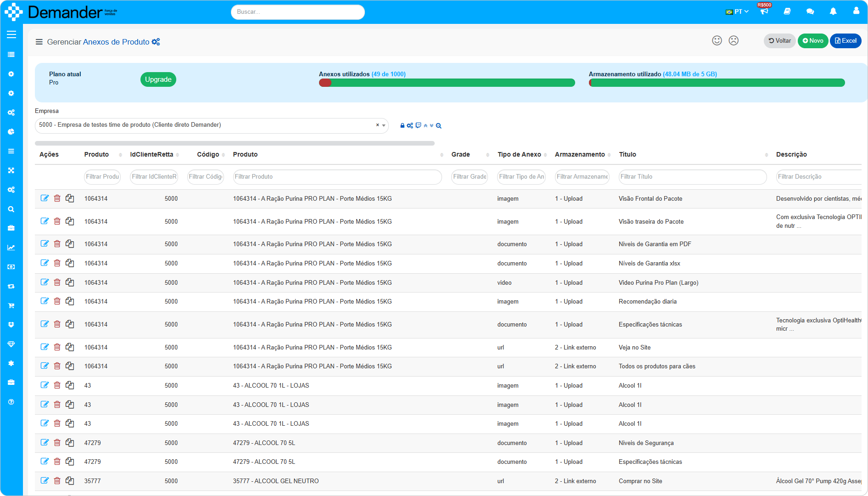Click the Armazenamento utilizado progress bar
Screen dimensions: 868x496
click(717, 83)
